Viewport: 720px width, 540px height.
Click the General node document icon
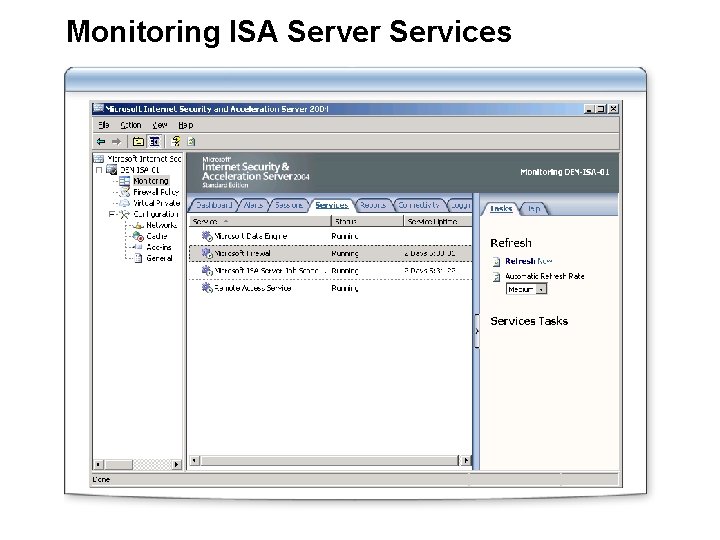(138, 259)
